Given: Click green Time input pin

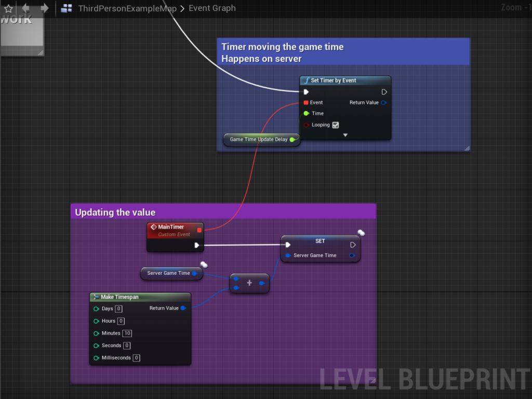Looking at the screenshot, I should coord(307,113).
